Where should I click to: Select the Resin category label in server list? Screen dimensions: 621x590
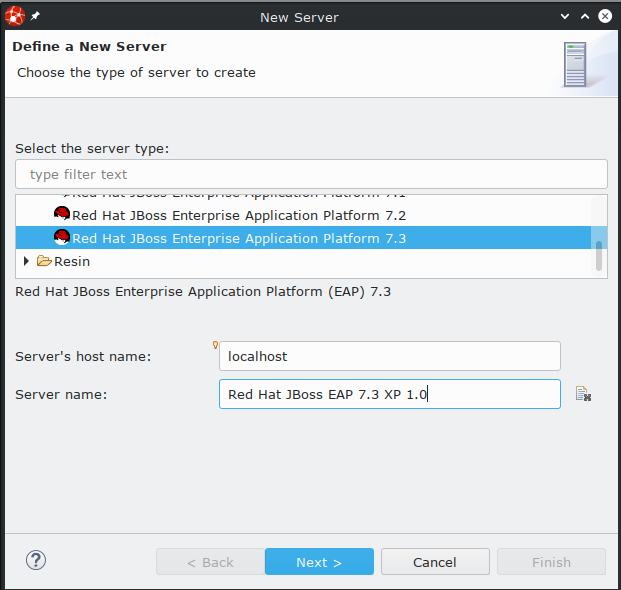pyautogui.click(x=72, y=261)
